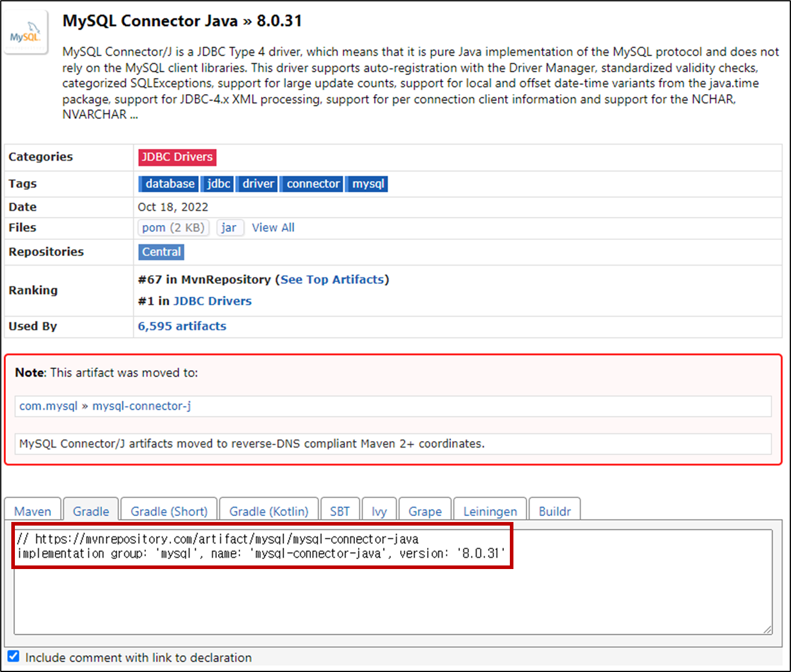Open the 6,595 artifacts link
The image size is (791, 672).
click(182, 326)
